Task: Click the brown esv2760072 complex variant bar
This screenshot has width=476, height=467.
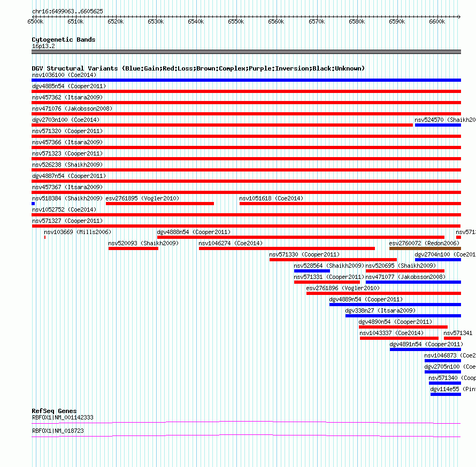Action: point(425,248)
